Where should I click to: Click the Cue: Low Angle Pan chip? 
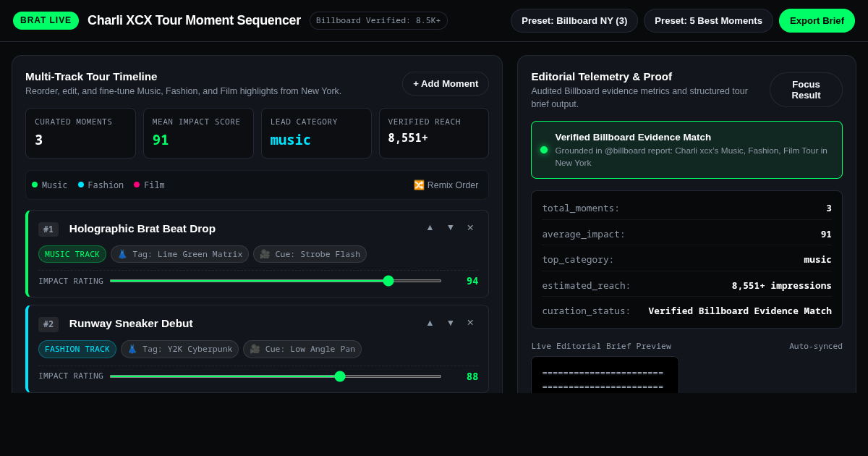(x=302, y=350)
